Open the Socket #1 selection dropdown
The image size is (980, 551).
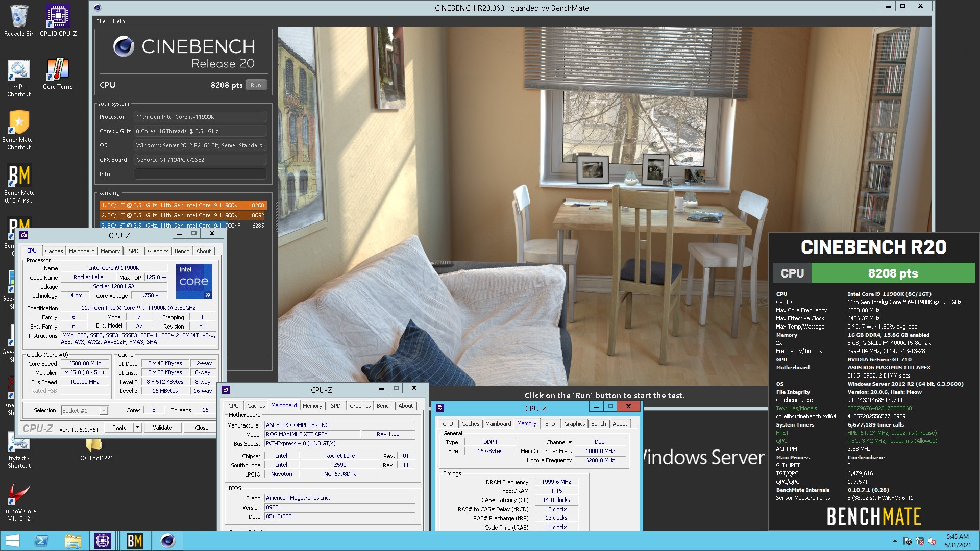tap(84, 410)
